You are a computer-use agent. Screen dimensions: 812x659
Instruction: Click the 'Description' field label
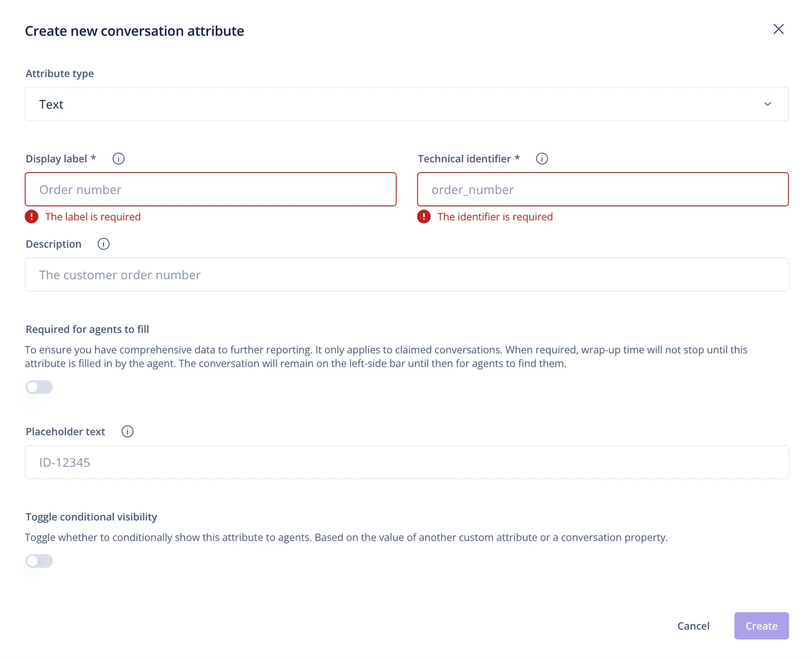pyautogui.click(x=53, y=244)
